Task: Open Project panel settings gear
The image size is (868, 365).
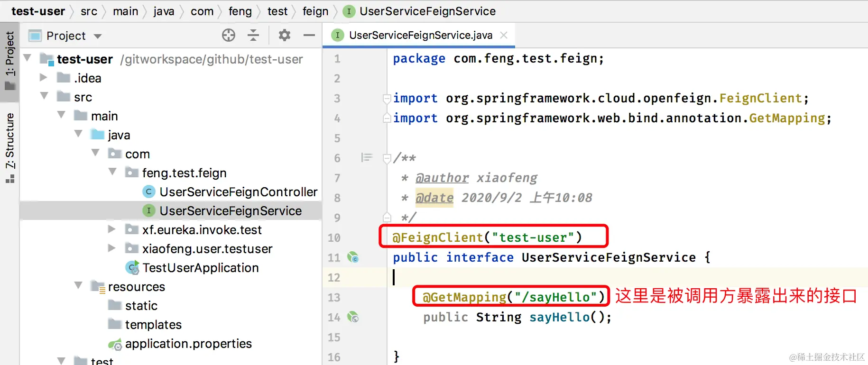Action: point(285,35)
